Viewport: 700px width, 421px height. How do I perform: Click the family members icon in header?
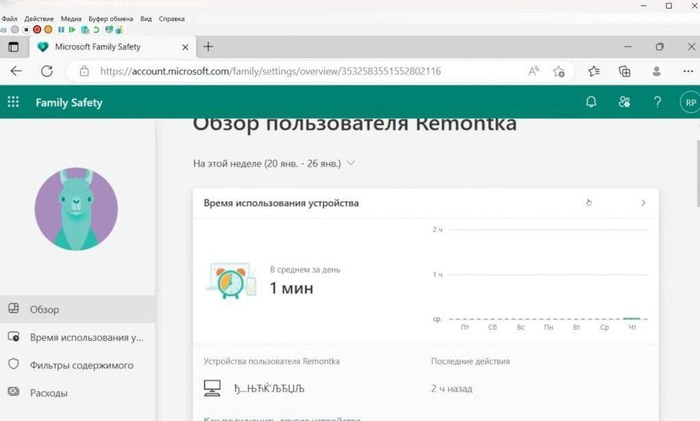click(624, 102)
